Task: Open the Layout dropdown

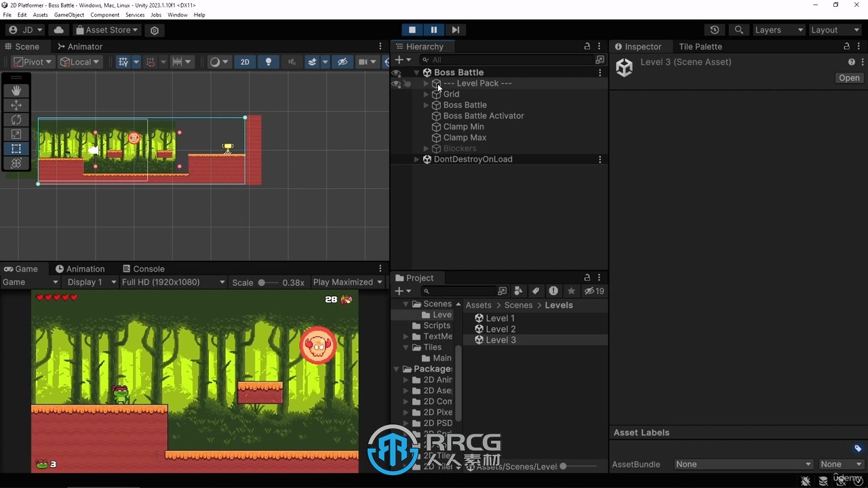Action: tap(835, 30)
